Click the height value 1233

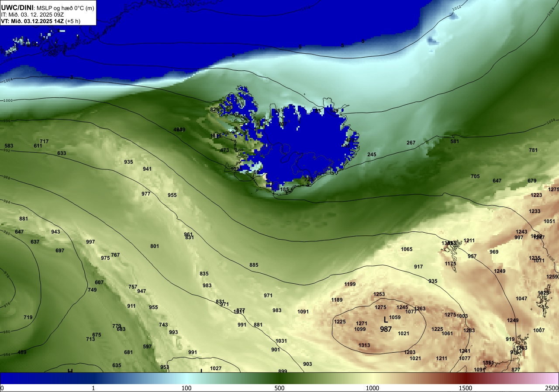(535, 211)
